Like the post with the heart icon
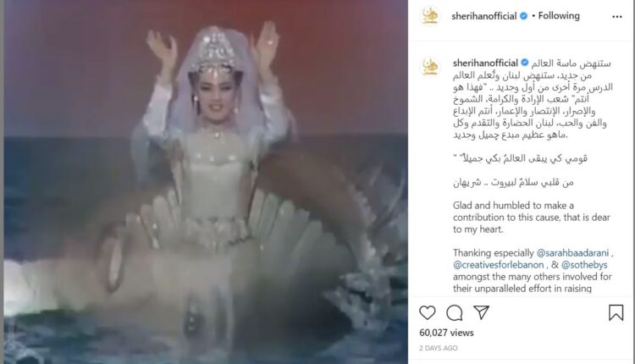The height and width of the screenshot is (364, 635). [x=428, y=313]
